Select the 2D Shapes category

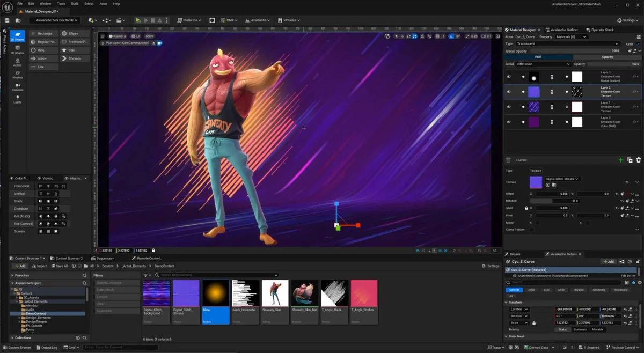click(x=17, y=36)
